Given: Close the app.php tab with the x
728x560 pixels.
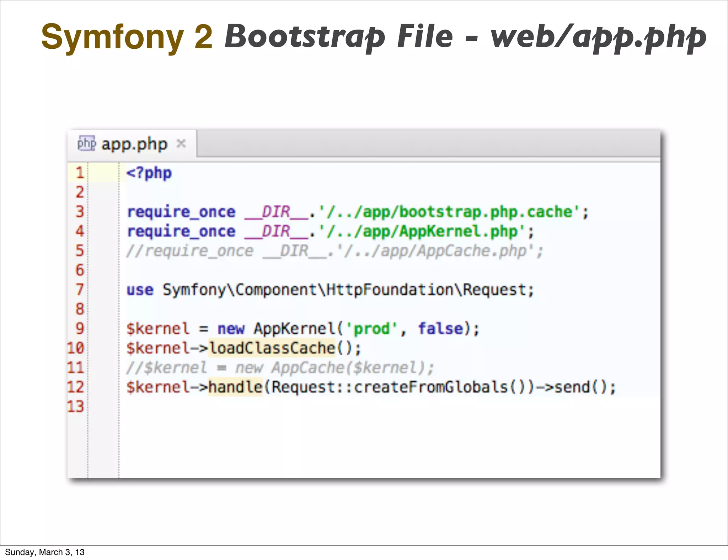Looking at the screenshot, I should click(x=181, y=144).
